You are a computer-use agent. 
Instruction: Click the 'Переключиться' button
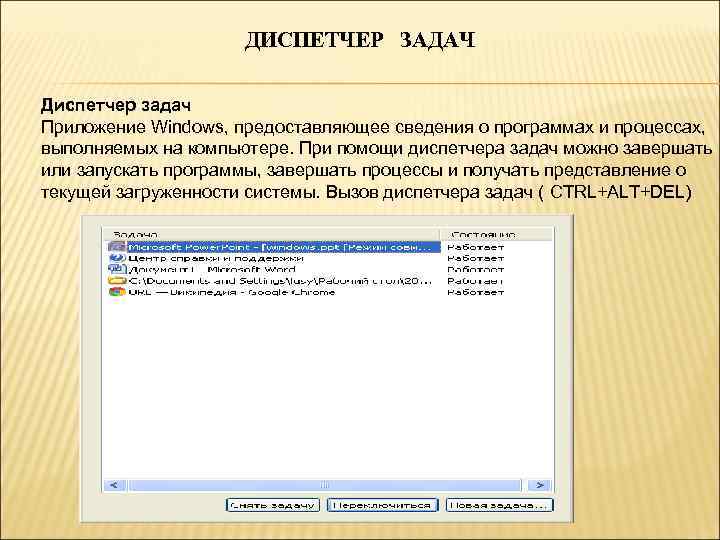[x=382, y=505]
